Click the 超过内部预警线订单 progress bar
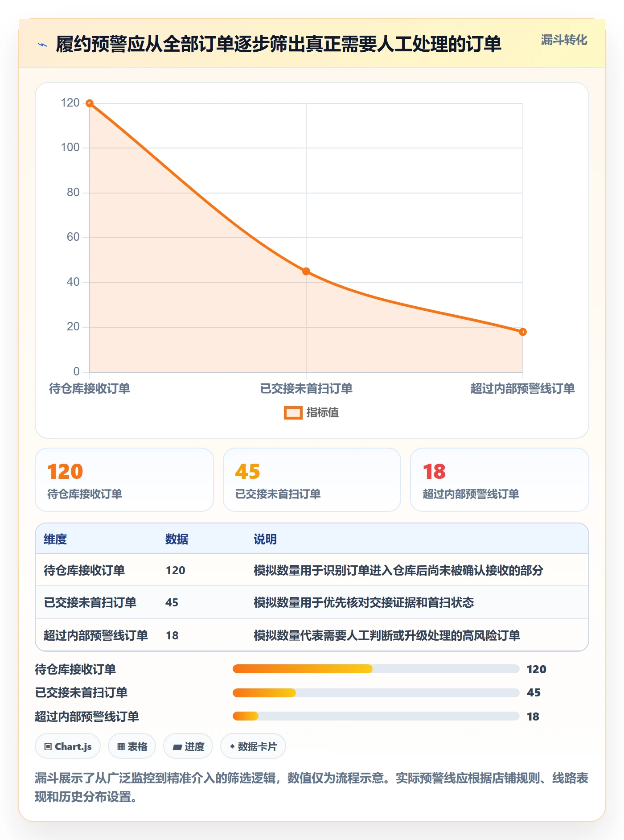Screen dimensions: 624x840 tap(376, 716)
